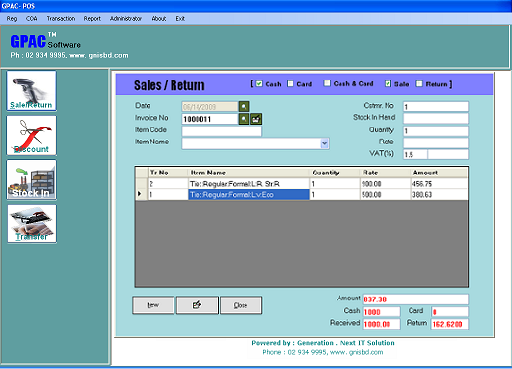This screenshot has height=369, width=512.
Task: Check the Card payment checkbox
Action: (x=290, y=84)
